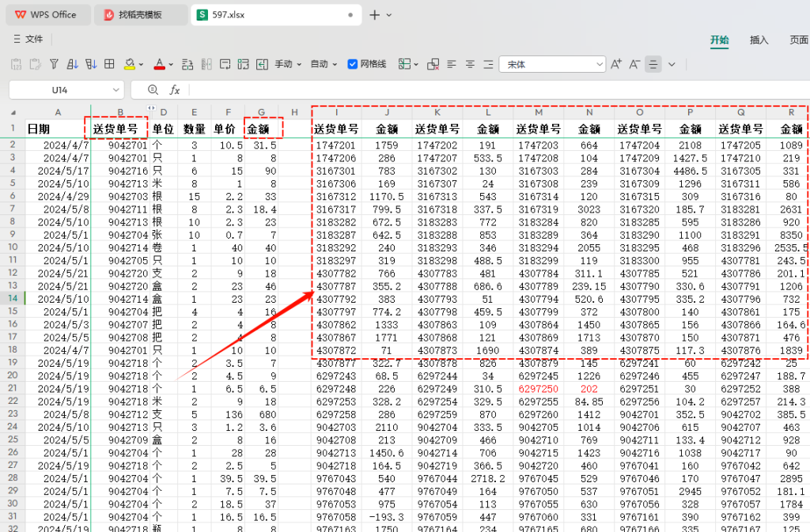Select column A header
Viewport: 810px width, 532px height.
coord(58,112)
